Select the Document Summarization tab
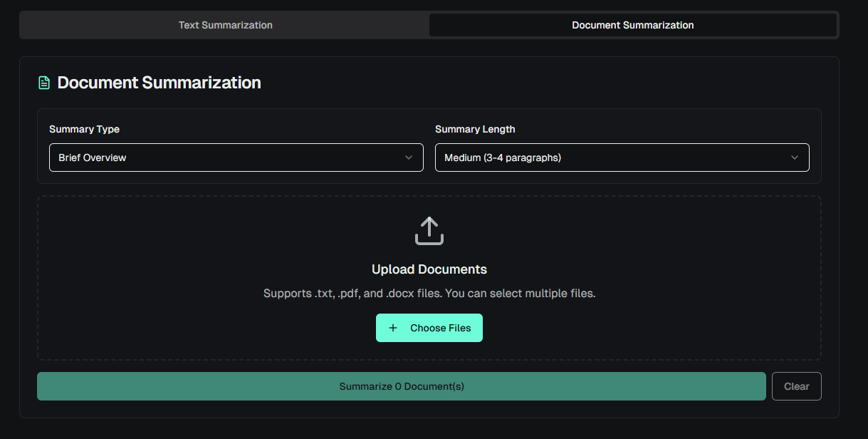 coord(632,25)
